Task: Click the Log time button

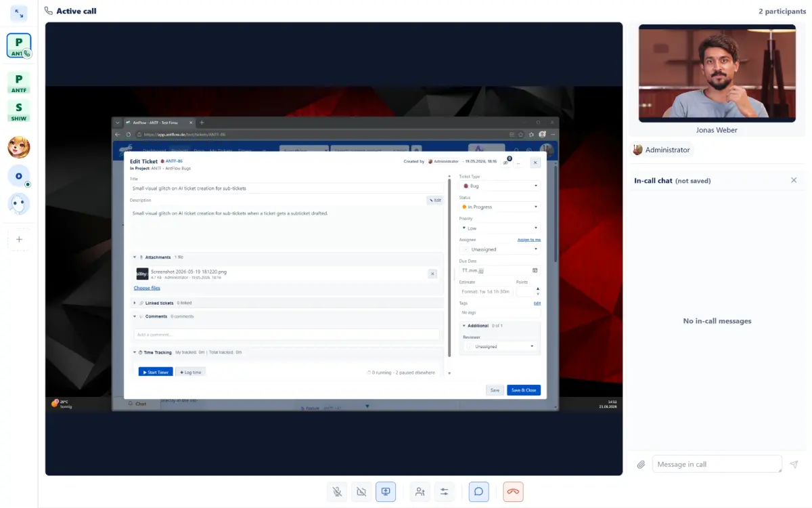Action: (191, 373)
